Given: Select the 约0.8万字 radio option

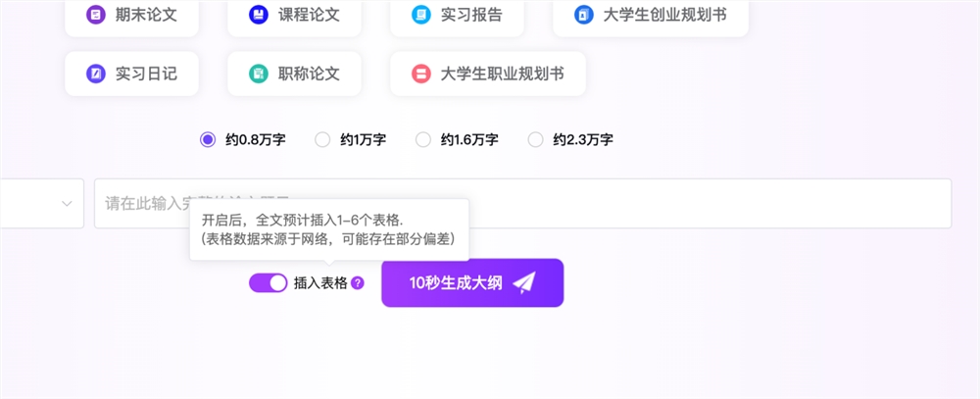Looking at the screenshot, I should [x=207, y=139].
